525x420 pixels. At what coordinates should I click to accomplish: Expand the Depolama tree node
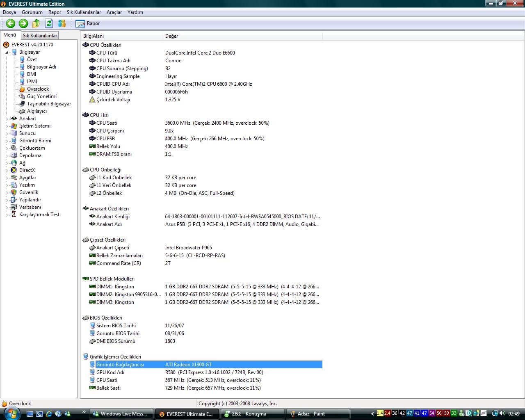7,156
